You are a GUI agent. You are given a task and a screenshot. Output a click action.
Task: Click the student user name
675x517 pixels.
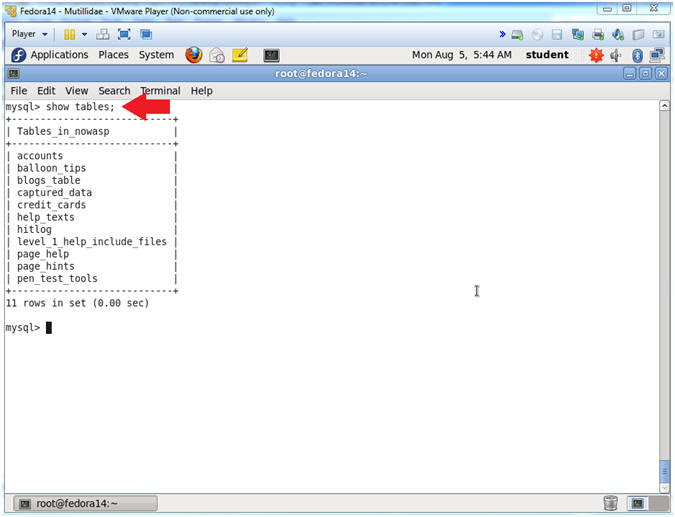547,55
